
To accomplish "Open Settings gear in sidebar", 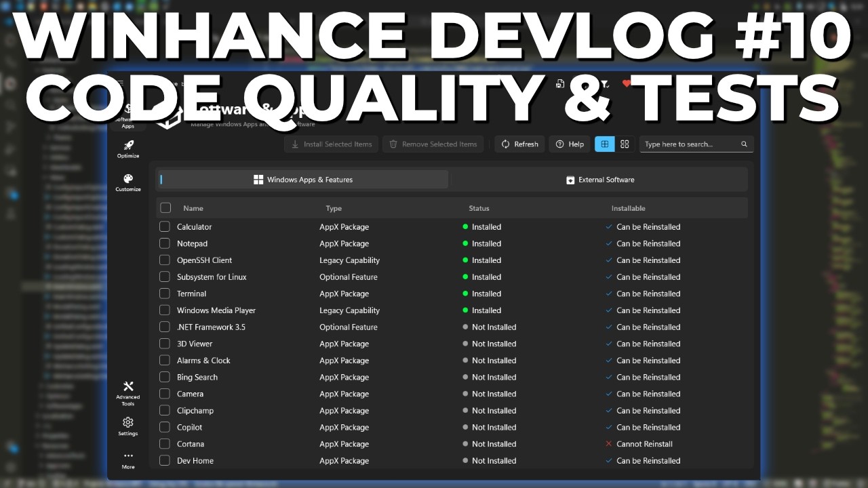I will 127,426.
